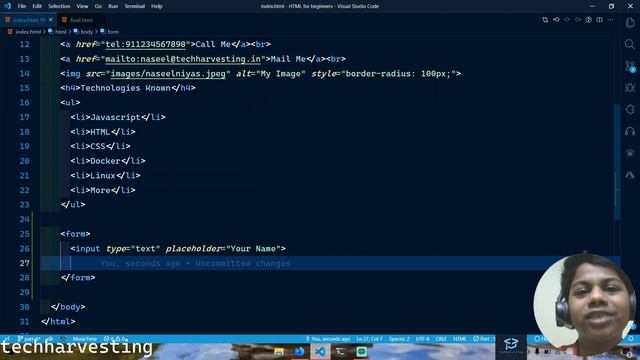Click the Split Editor icon
This screenshot has height=360, width=640.
click(599, 20)
